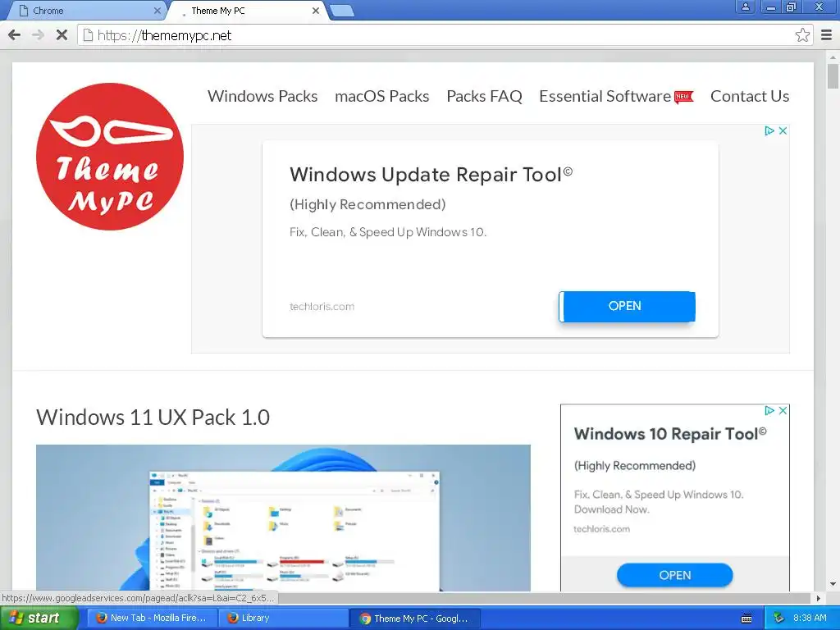Click OPEN on the Windows 10 Repair Tool ad
Screen dimensions: 840x630
674,575
